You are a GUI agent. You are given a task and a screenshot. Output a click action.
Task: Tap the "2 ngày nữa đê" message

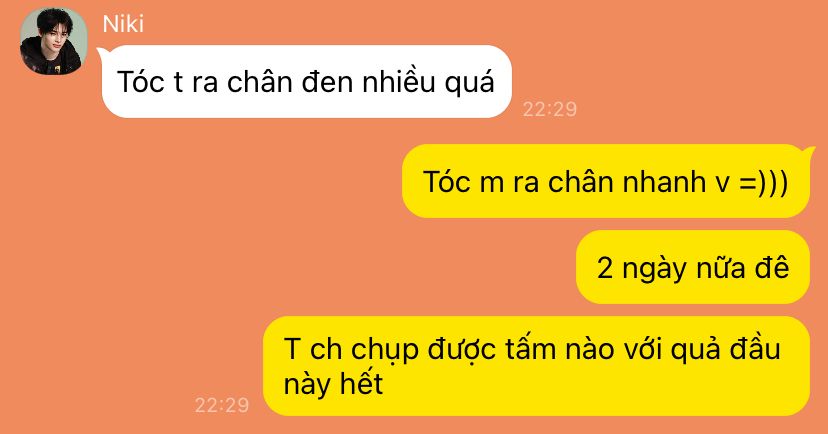point(693,267)
